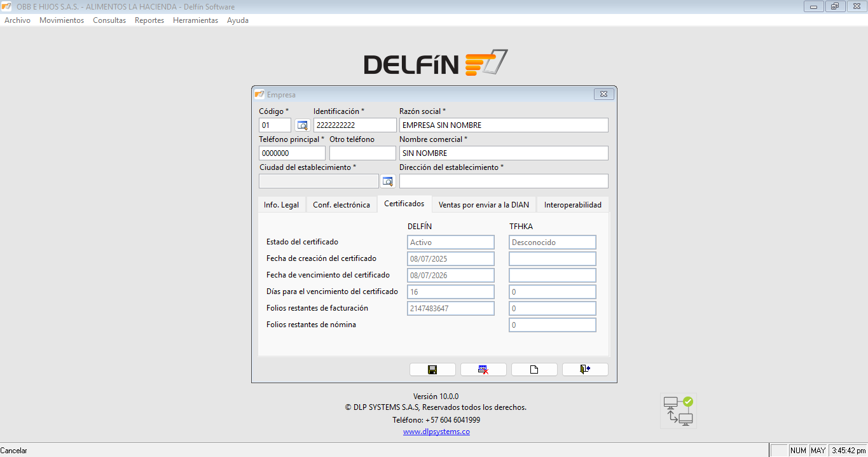Open the Consultas menu

109,20
